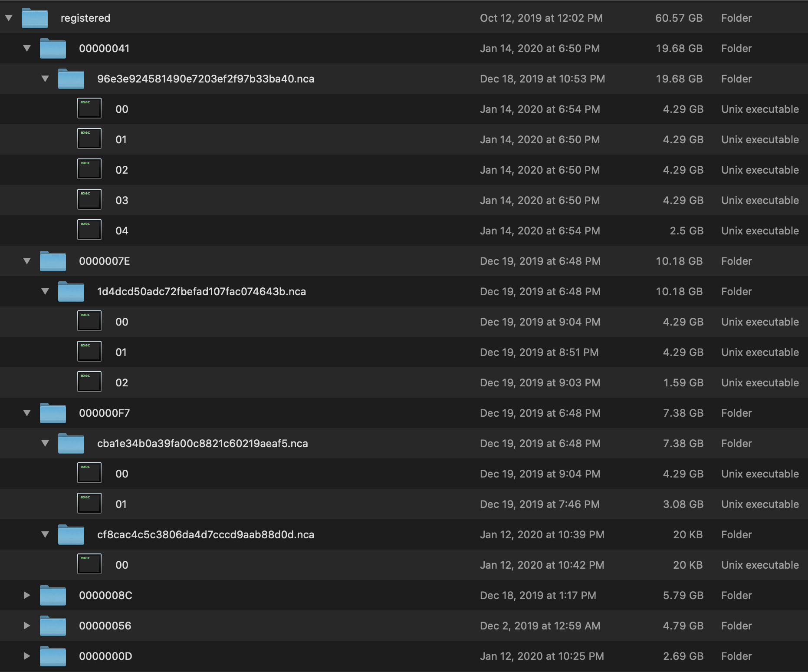Collapse the registered folder disclosure triangle

point(9,18)
